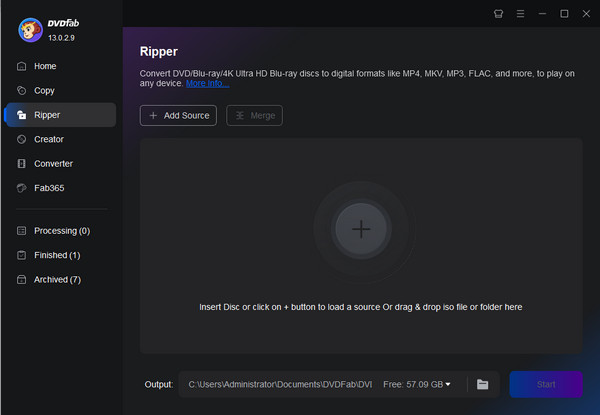Screen dimensions: 600x415
Task: Click the output path field
Action: click(280, 384)
